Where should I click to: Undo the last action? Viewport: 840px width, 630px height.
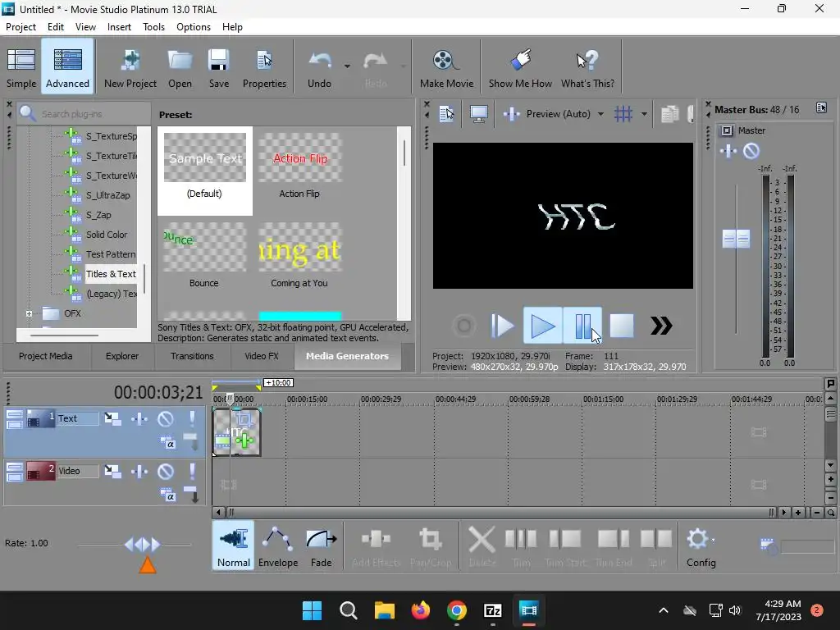coord(319,67)
